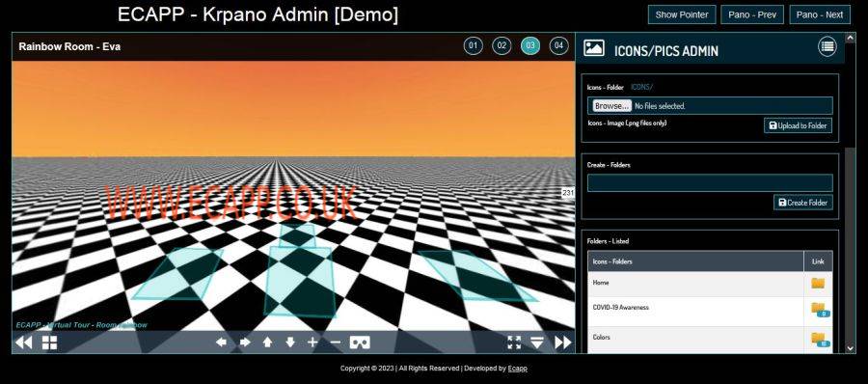Focus the Create - Folders name field

tap(710, 183)
